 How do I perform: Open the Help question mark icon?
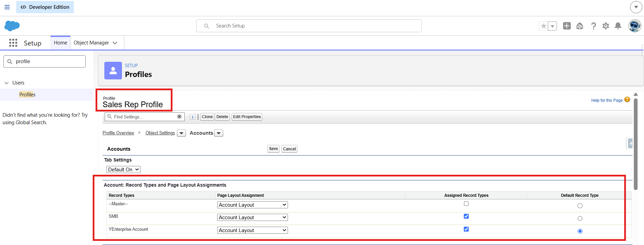[x=593, y=26]
